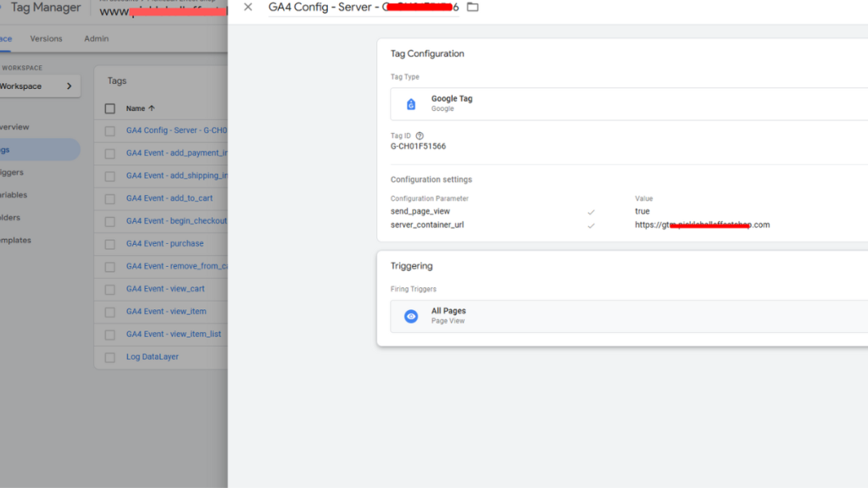868x488 pixels.
Task: Check the purchase tag checkbox
Action: click(110, 245)
